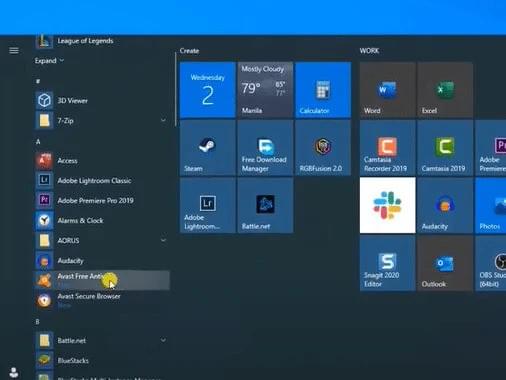The height and width of the screenshot is (380, 506).
Task: Open the Word tile
Action: pos(388,90)
